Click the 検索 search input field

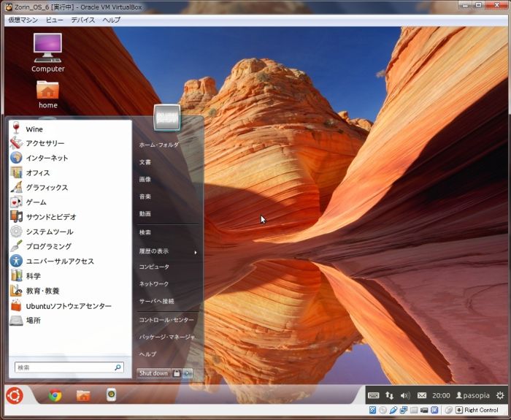(64, 367)
